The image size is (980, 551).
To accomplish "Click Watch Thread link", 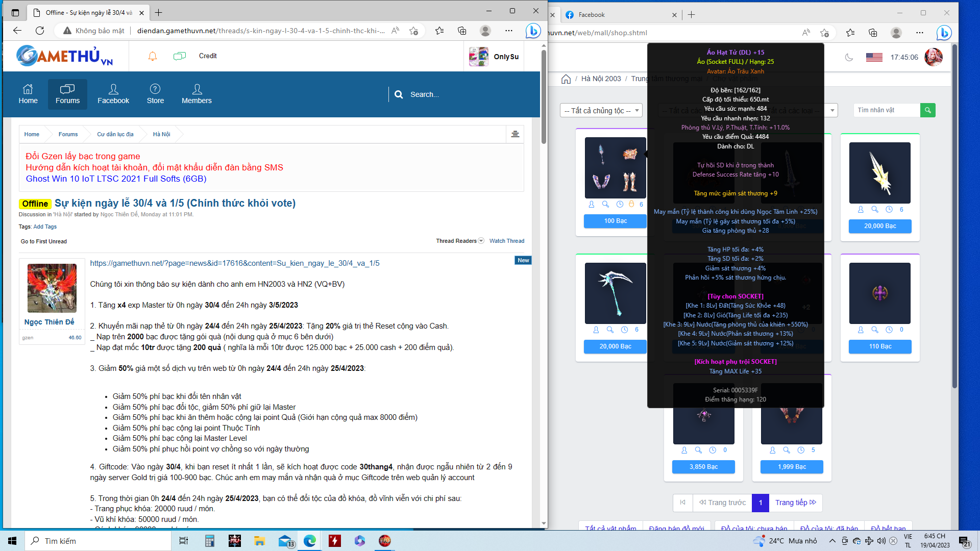I will point(506,241).
